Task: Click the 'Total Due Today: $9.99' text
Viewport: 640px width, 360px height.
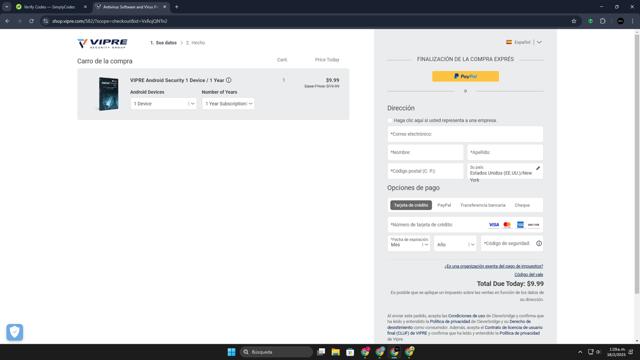Action: [x=510, y=283]
